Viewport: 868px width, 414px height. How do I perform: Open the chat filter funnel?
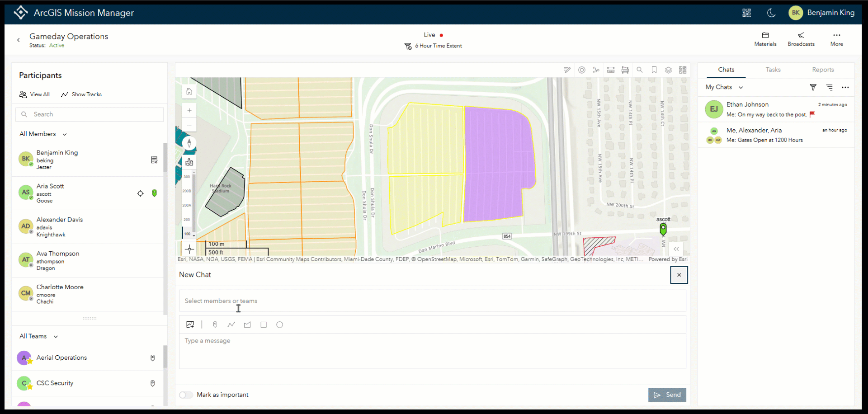(813, 87)
